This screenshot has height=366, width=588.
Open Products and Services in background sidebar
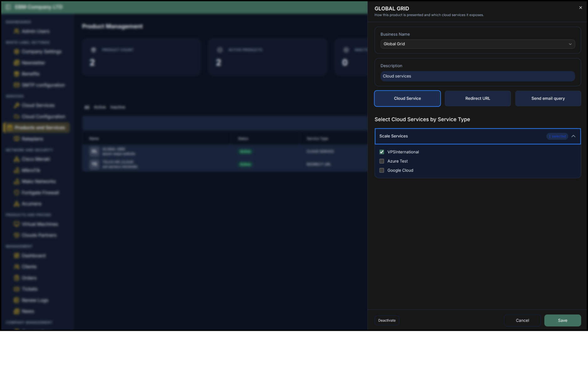[36, 128]
